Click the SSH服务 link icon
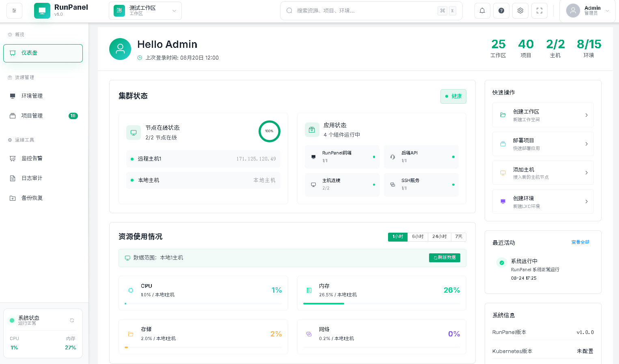This screenshot has height=364, width=619. (393, 184)
